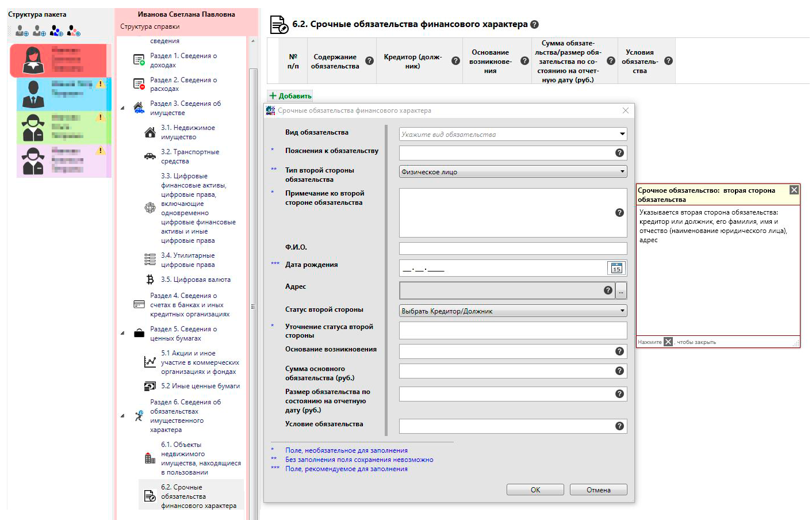
Task: Click the Отмена button
Action: coord(599,490)
